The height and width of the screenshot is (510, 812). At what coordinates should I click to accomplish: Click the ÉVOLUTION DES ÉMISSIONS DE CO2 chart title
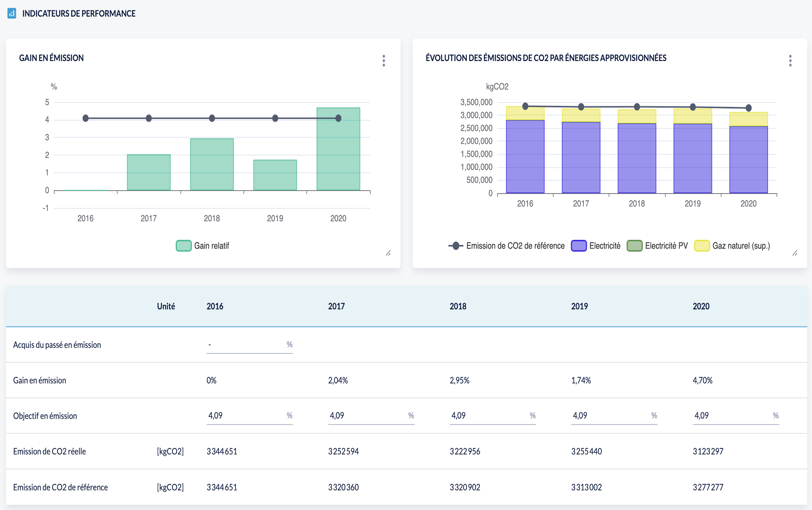tap(546, 58)
